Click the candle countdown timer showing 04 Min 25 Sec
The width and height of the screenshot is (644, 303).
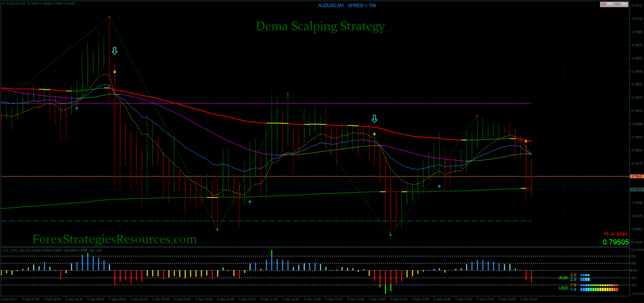click(x=614, y=4)
